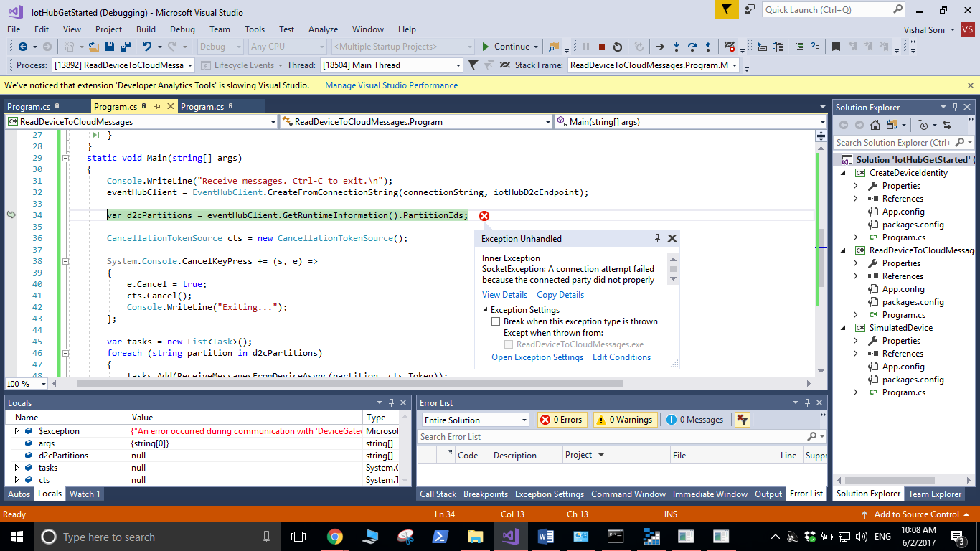Click the Restart debugging icon

(x=618, y=47)
